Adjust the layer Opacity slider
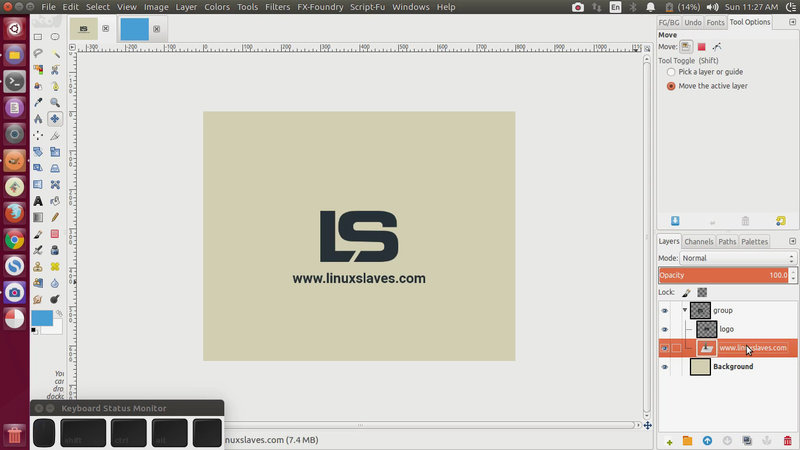 723,276
